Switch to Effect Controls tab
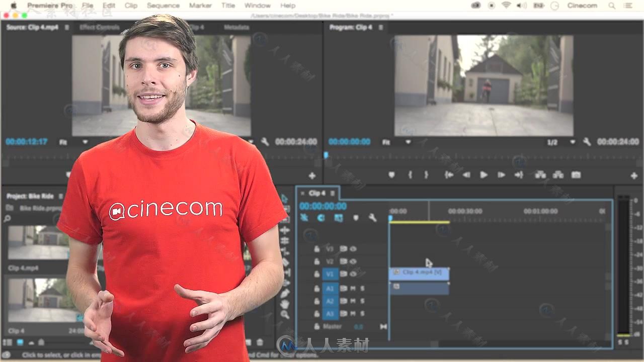Viewport: 644px width, 362px height. point(100,27)
